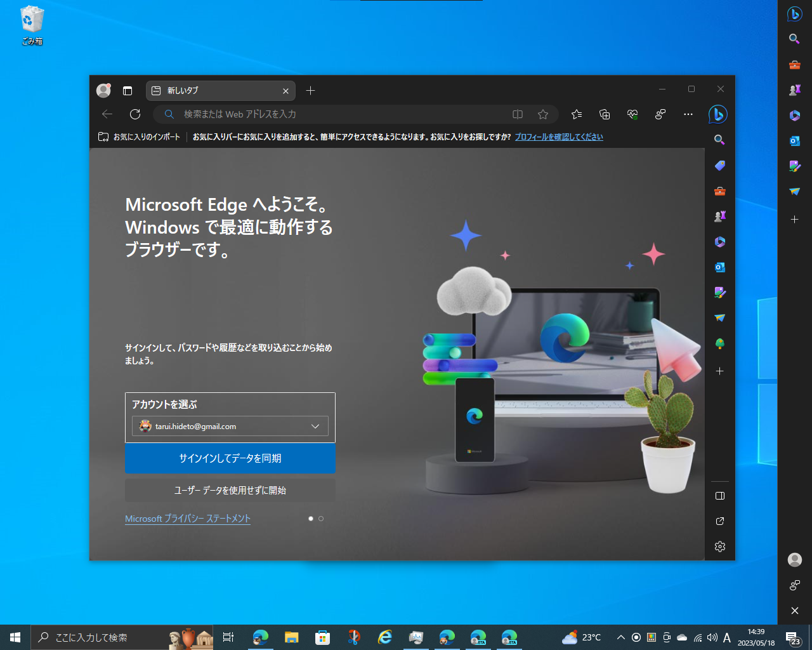This screenshot has width=812, height=650.
Task: Click the split screen icon in address bar
Action: [518, 114]
